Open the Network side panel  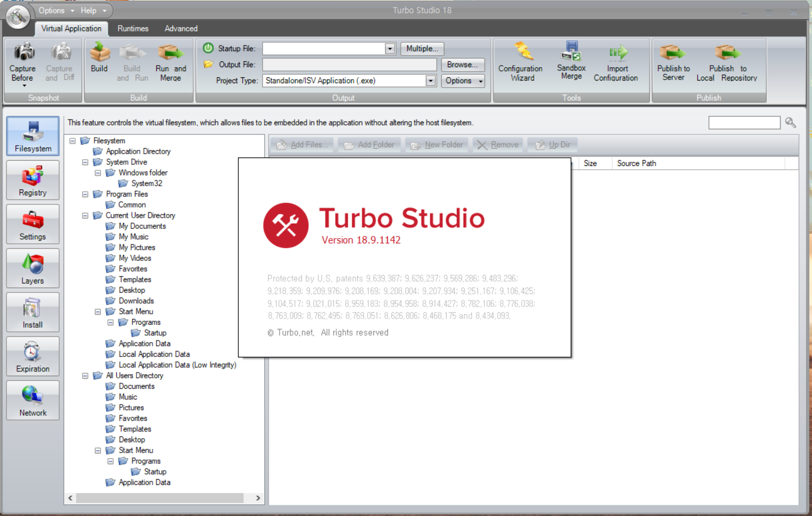click(33, 401)
